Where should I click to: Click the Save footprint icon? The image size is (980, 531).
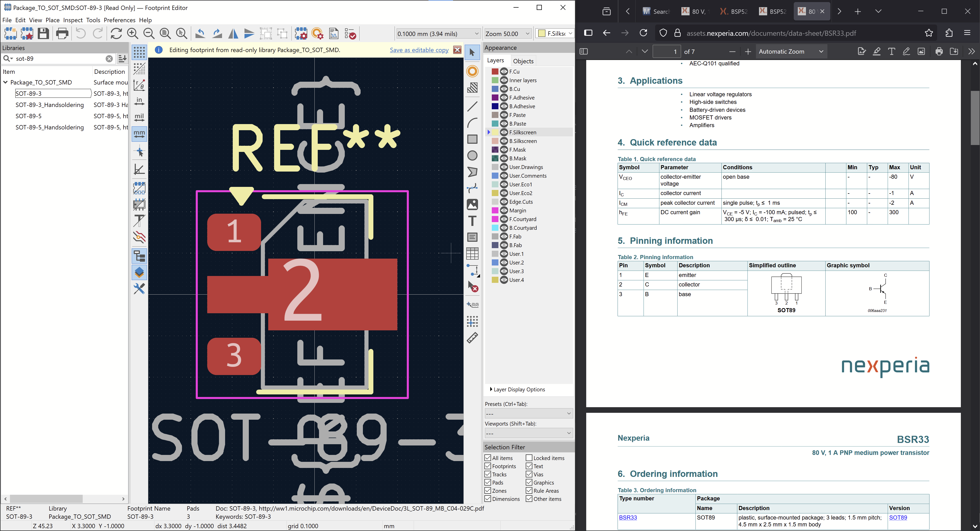coord(43,33)
